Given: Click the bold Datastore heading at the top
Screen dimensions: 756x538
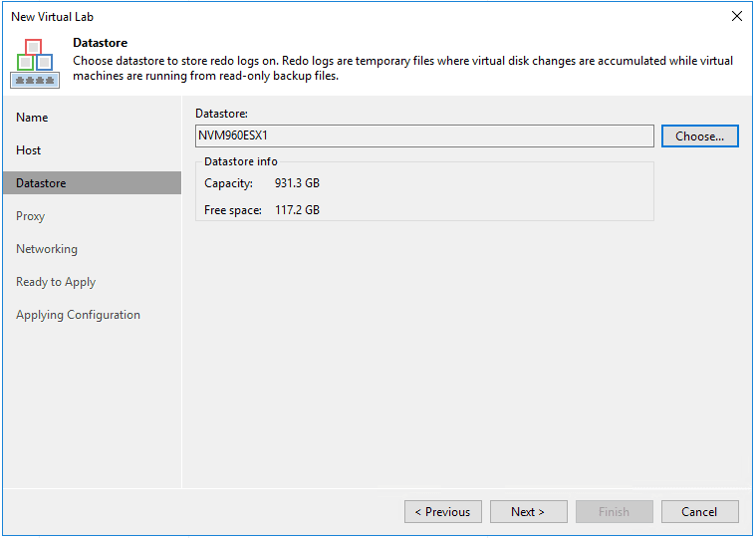Looking at the screenshot, I should [x=103, y=44].
